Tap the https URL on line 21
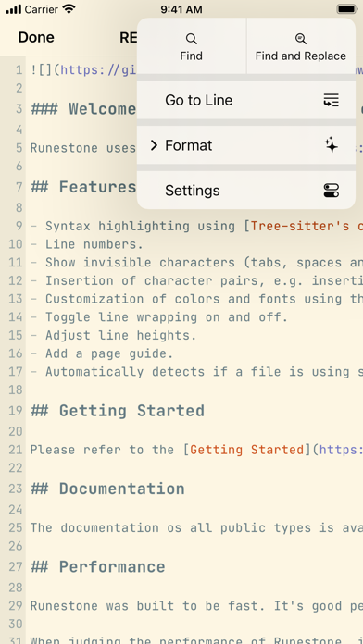The width and height of the screenshot is (363, 644). tap(341, 450)
